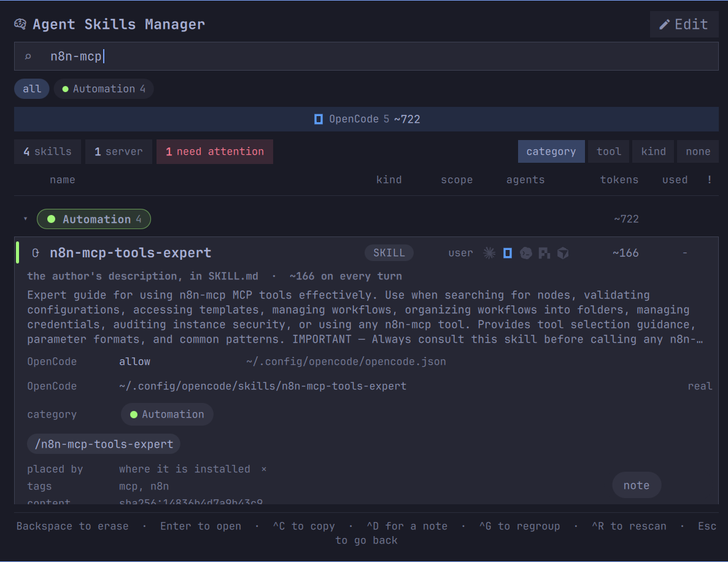Click the skill description paragraph

click(365, 317)
